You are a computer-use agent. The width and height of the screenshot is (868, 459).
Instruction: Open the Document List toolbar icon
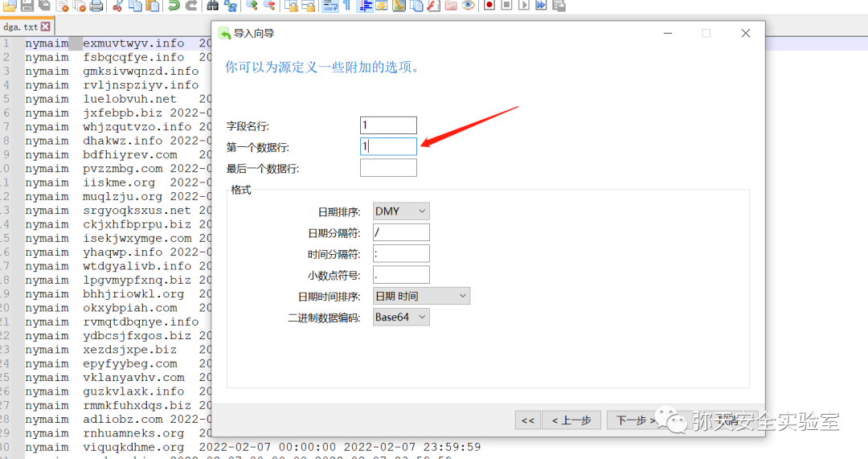[417, 6]
